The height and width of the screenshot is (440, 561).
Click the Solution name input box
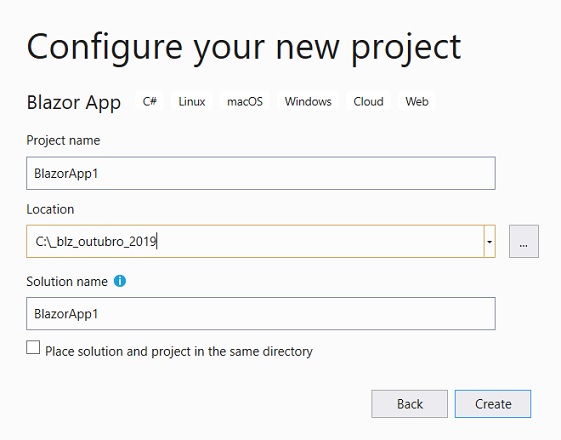click(261, 313)
